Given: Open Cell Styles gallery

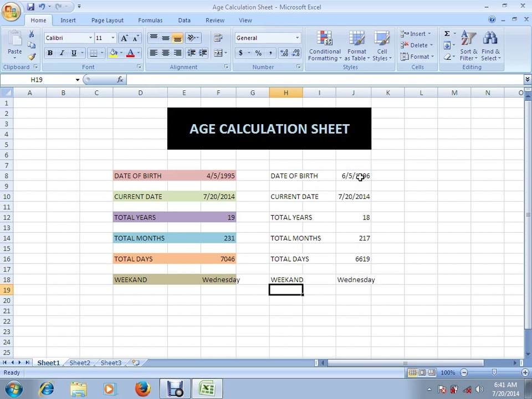Looking at the screenshot, I should pos(382,45).
